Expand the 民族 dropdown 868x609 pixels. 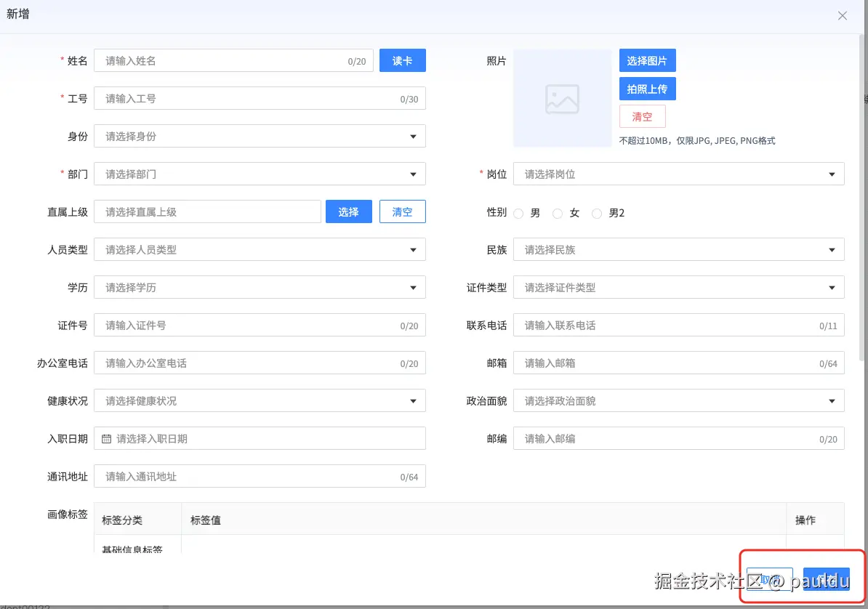click(679, 250)
